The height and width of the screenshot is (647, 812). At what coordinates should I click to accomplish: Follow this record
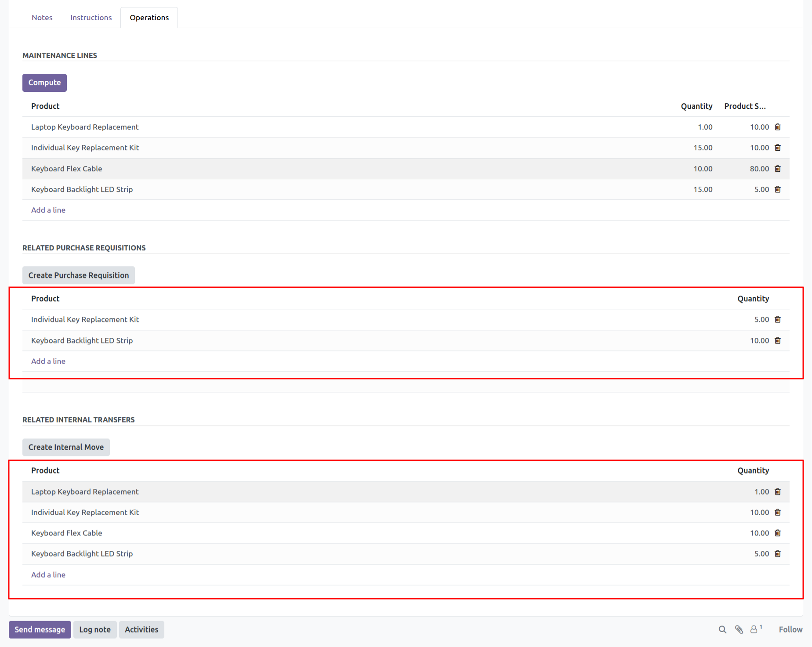click(790, 629)
